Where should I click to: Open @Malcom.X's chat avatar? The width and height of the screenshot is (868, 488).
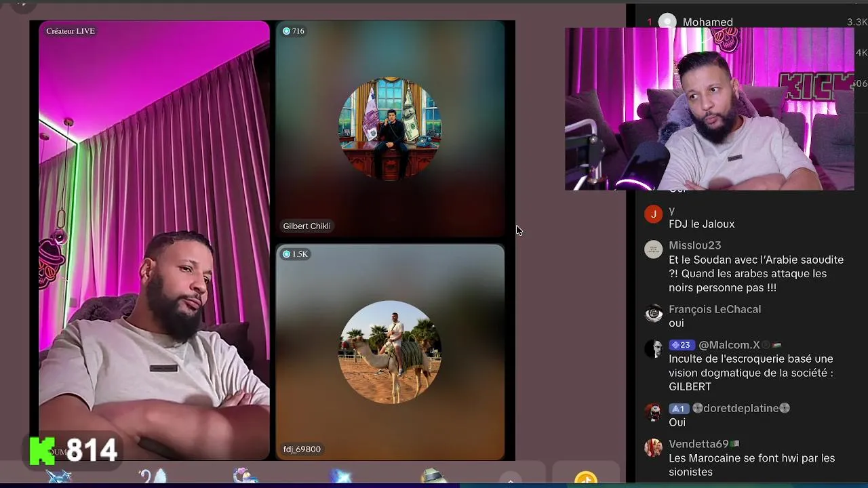click(x=653, y=349)
